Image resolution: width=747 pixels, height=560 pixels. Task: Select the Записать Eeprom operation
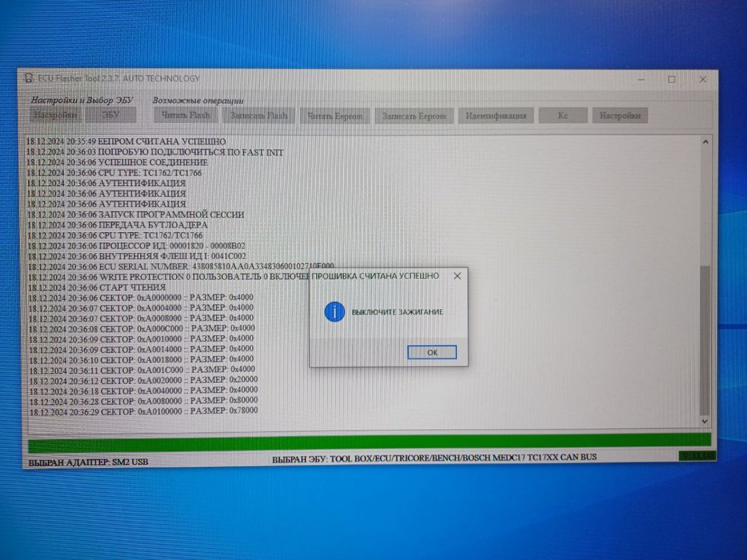click(414, 116)
